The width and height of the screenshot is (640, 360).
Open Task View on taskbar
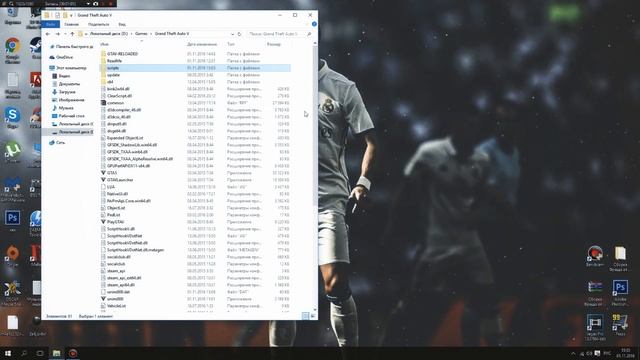click(40, 353)
